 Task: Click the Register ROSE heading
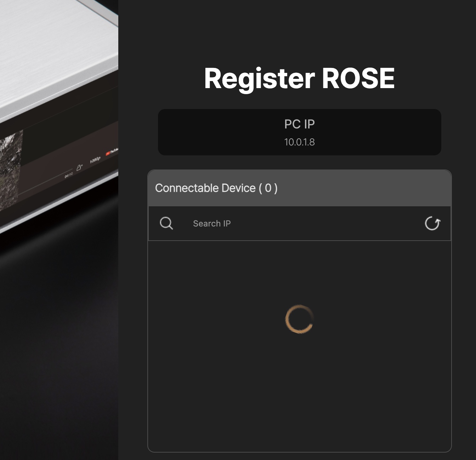pos(299,79)
